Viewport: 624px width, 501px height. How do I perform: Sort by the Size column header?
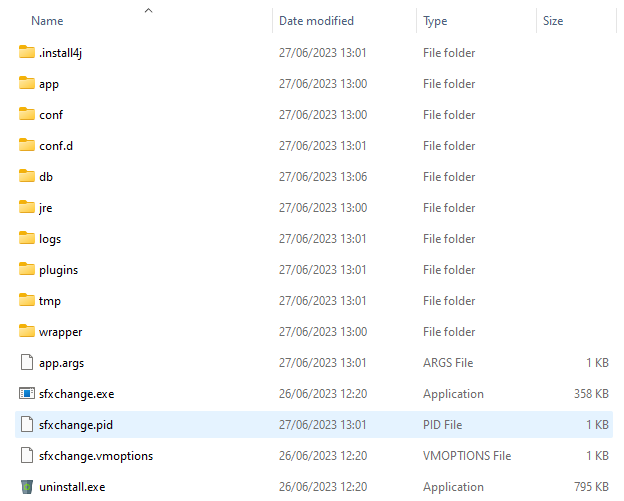pos(553,21)
